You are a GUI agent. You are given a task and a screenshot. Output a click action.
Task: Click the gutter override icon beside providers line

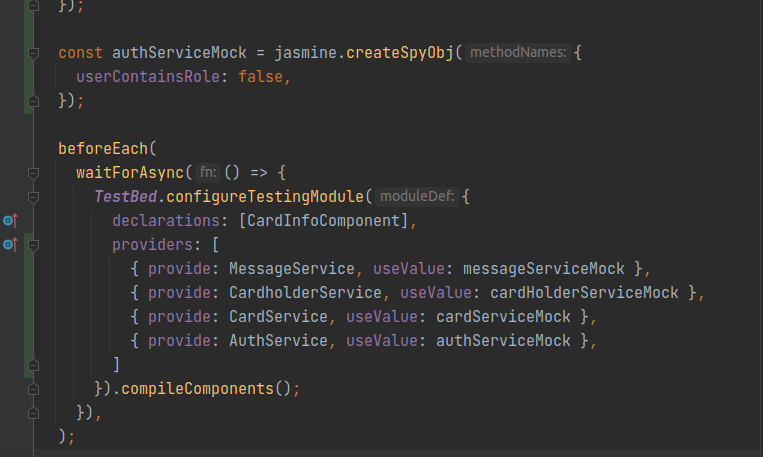[11, 244]
